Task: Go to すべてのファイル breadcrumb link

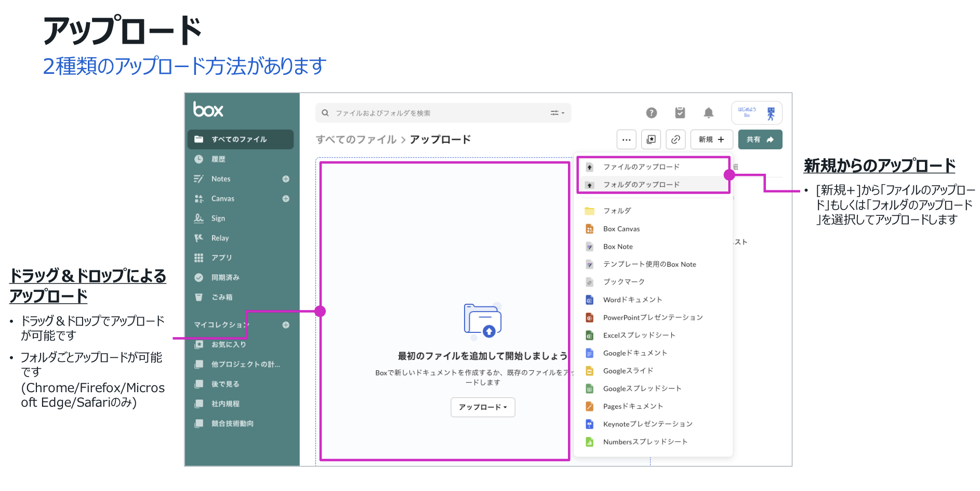Action: point(356,139)
